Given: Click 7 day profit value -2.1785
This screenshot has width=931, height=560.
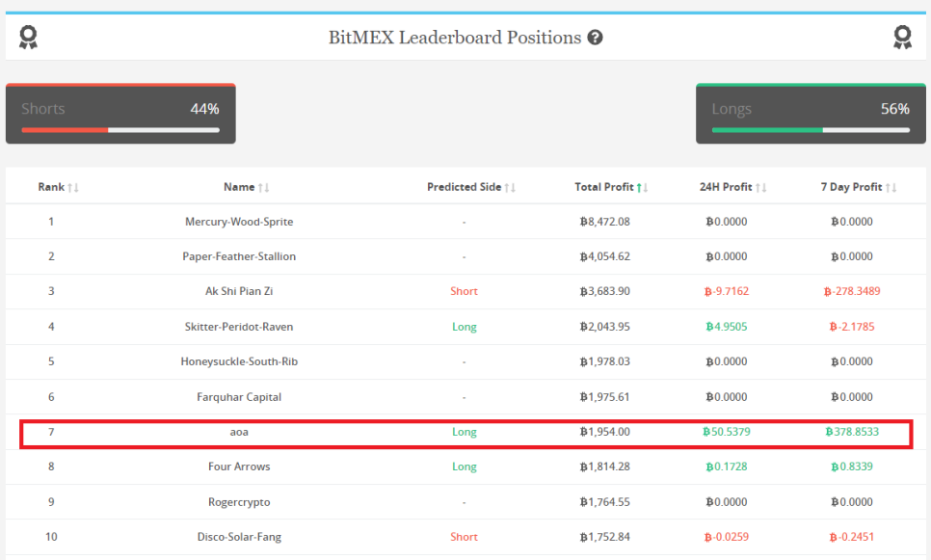Looking at the screenshot, I should [x=851, y=327].
